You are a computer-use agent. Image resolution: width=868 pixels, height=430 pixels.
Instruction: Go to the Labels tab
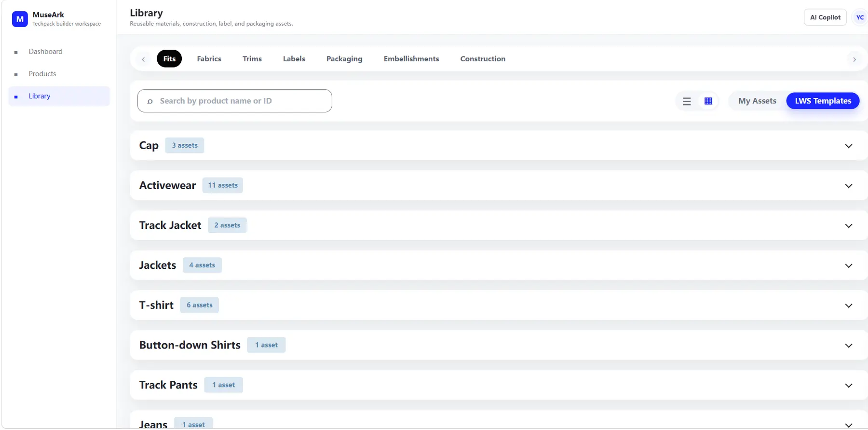[x=294, y=59]
